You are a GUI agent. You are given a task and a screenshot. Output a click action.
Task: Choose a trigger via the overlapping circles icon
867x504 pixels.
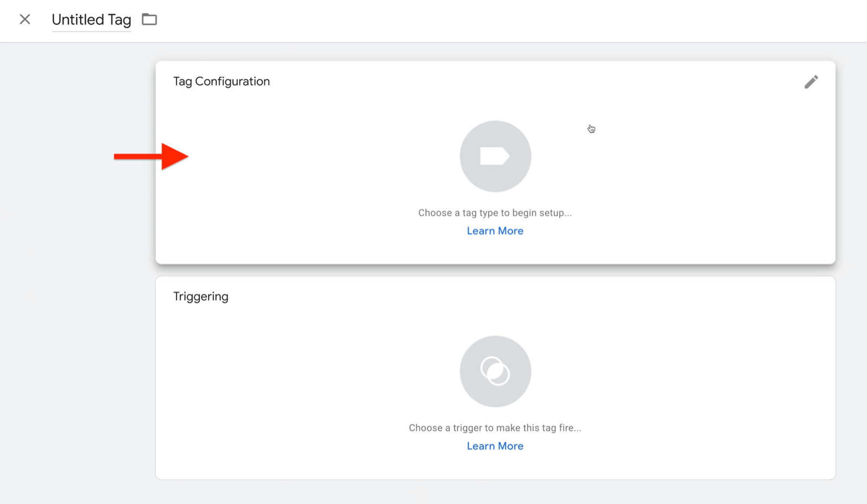click(495, 371)
